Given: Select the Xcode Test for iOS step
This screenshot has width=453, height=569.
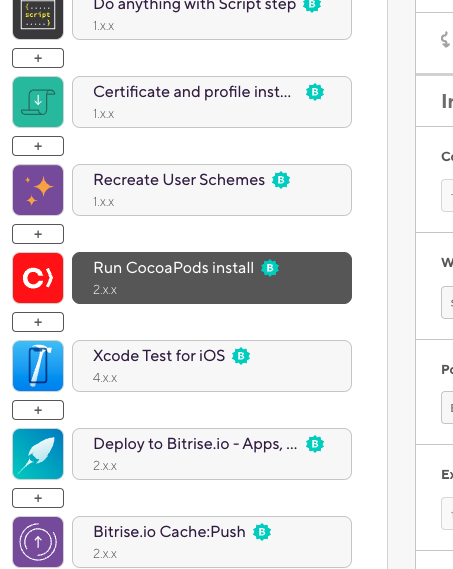Looking at the screenshot, I should point(212,366).
